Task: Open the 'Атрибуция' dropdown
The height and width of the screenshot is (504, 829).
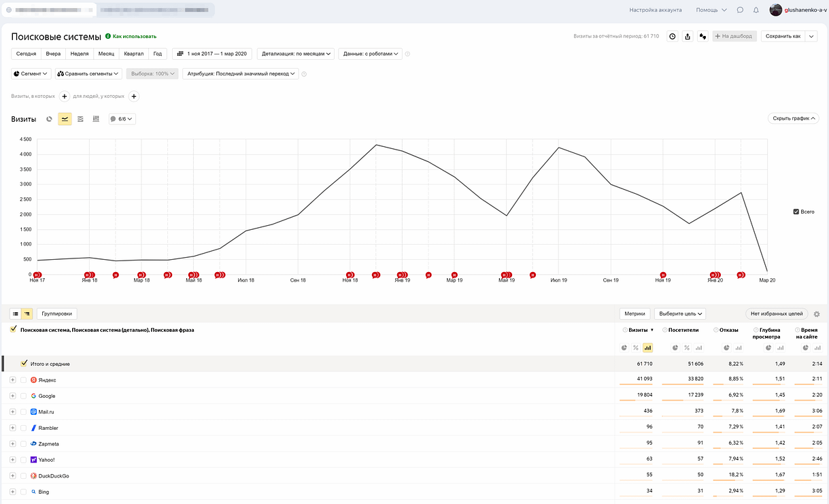Action: (240, 73)
